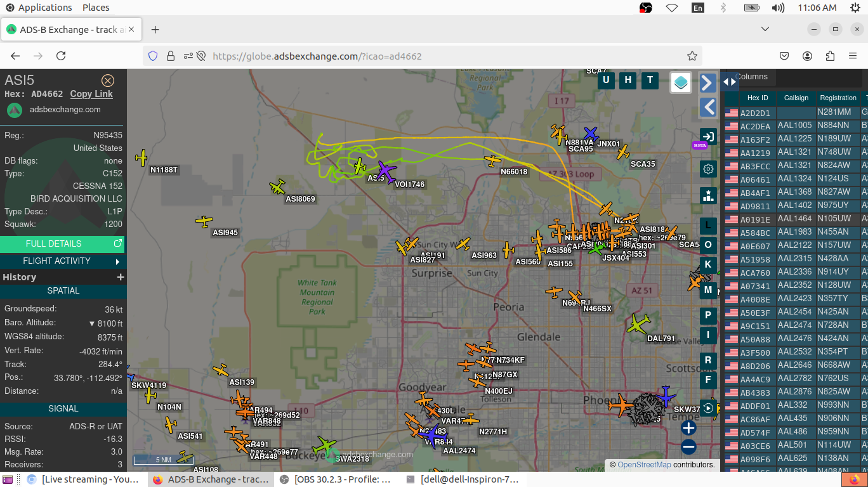Toggle the M map button
Screen dimensions: 868x487
708,290
